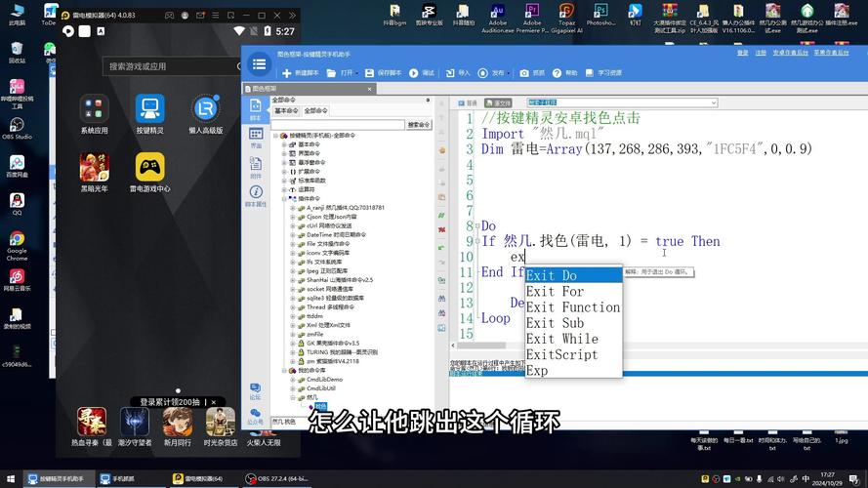Switch the editor to 源文件 source view
This screenshot has width=868, height=488.
coord(500,102)
